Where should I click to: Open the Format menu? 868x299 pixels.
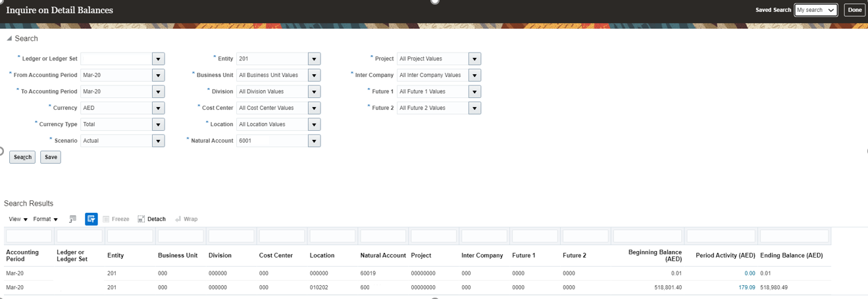45,219
